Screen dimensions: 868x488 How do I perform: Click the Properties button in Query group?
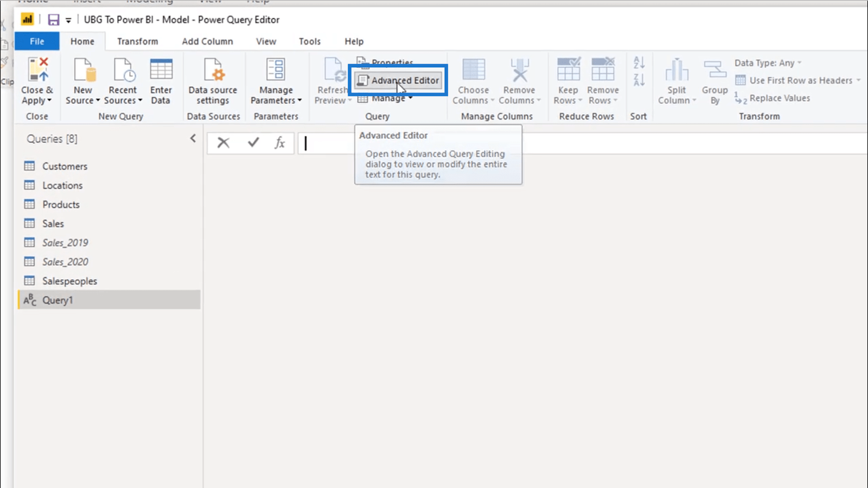(x=385, y=62)
